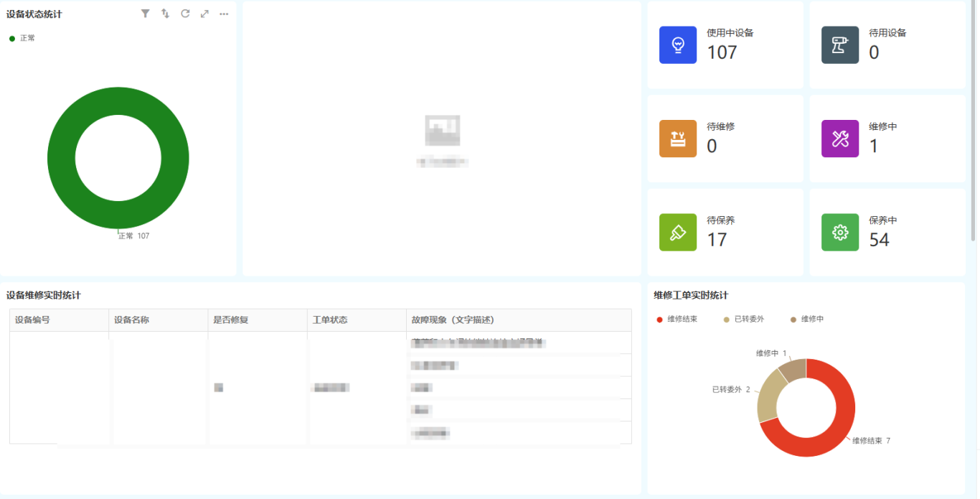Click the orange 待维修 toolbox icon
980x499 pixels.
pos(677,139)
